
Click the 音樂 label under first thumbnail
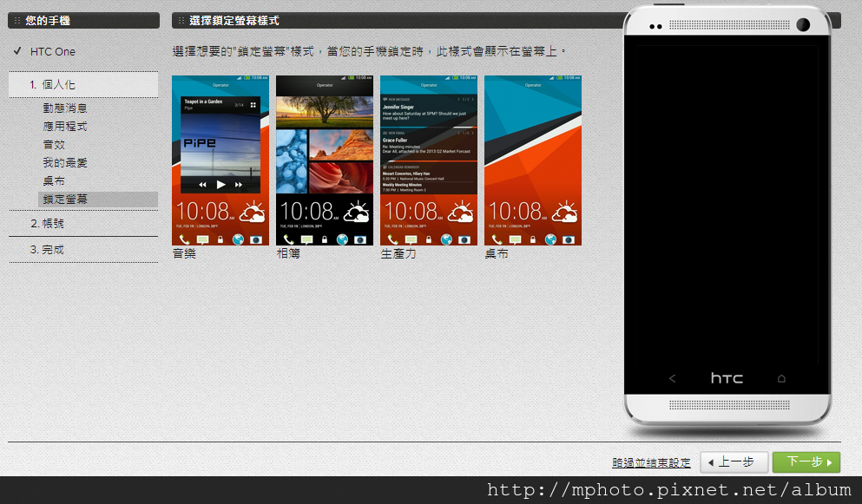[184, 254]
